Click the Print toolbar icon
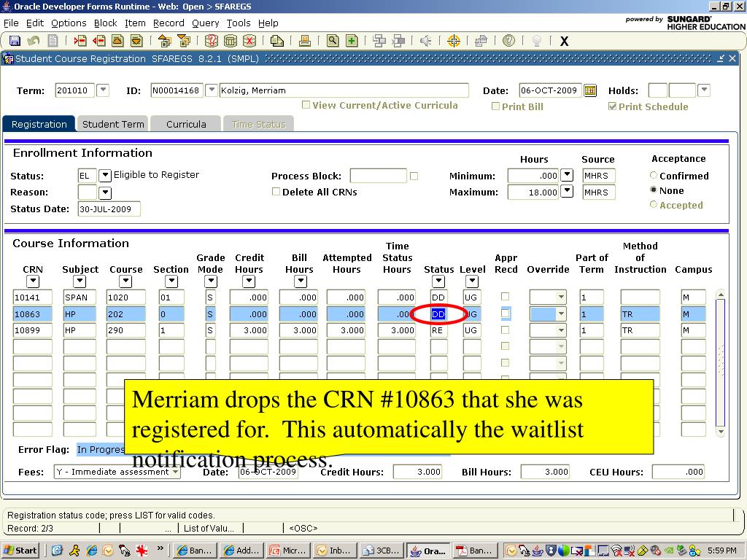Viewport: 747px width, 560px height. [x=305, y=41]
